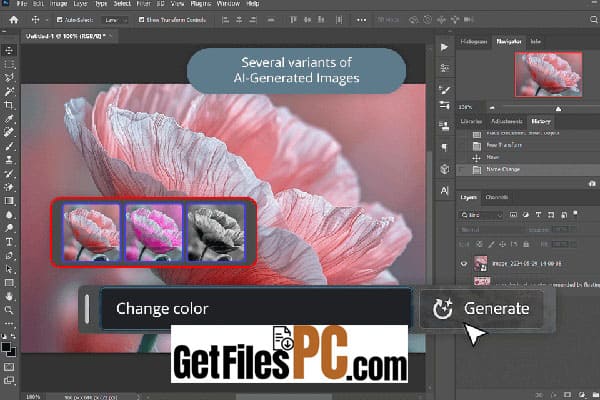The height and width of the screenshot is (400, 600).
Task: Select the Type tool
Action: click(x=9, y=242)
